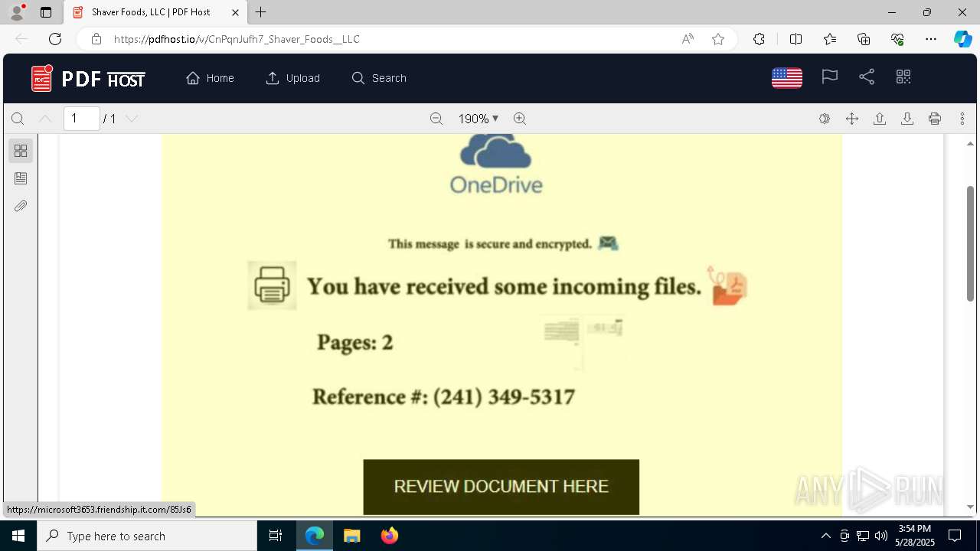Open the Copilot sidebar
This screenshot has width=980, height=551.
tap(962, 39)
